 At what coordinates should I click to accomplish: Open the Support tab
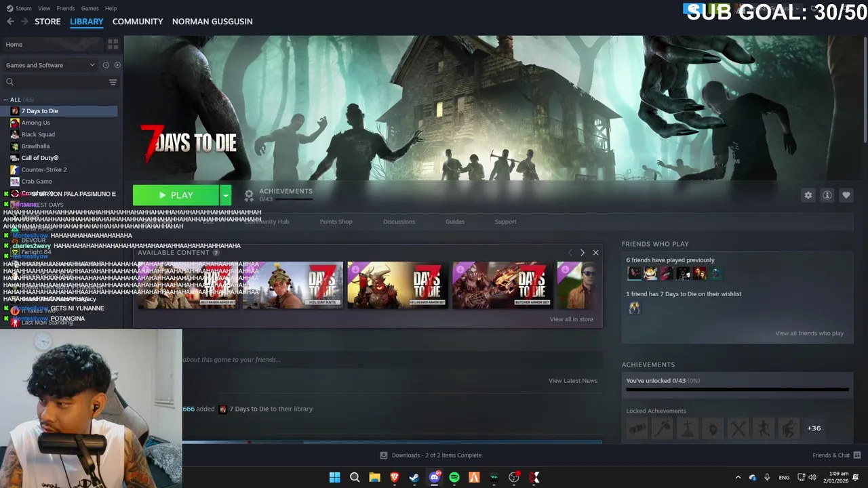[505, 222]
